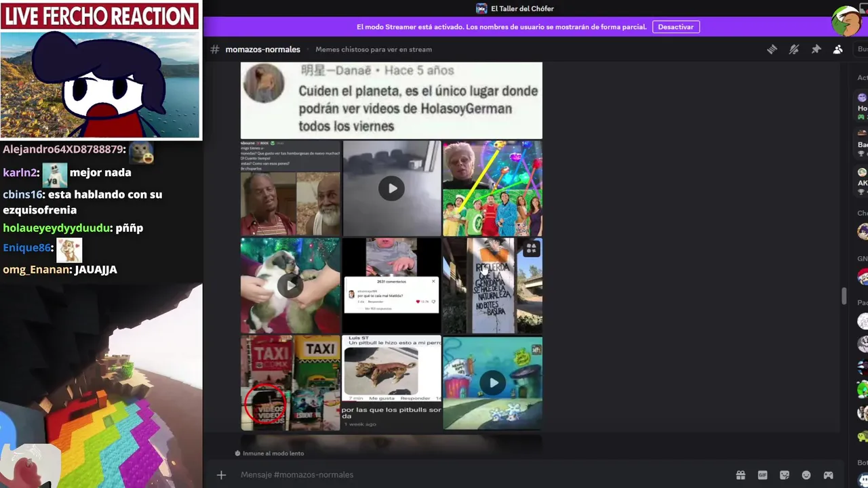Play the puppy video thumbnail
The width and height of the screenshot is (868, 488).
click(x=290, y=285)
